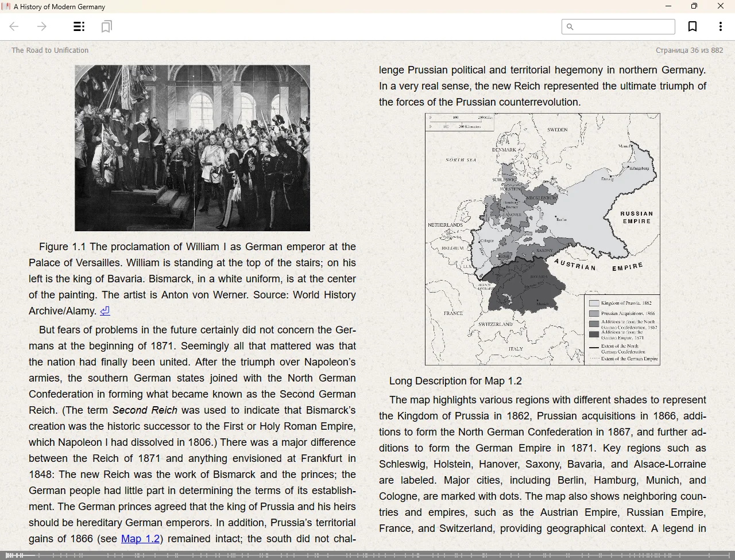
Task: Go forward using the forward arrow
Action: 42,26
